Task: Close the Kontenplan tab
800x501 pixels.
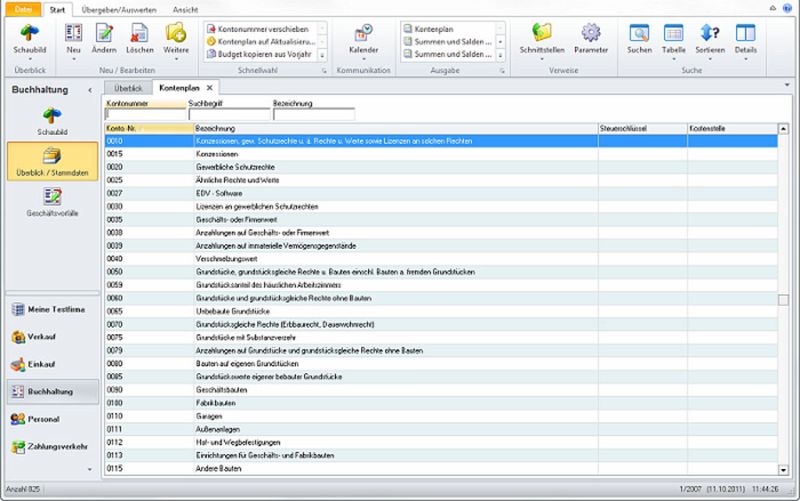Action: click(209, 88)
